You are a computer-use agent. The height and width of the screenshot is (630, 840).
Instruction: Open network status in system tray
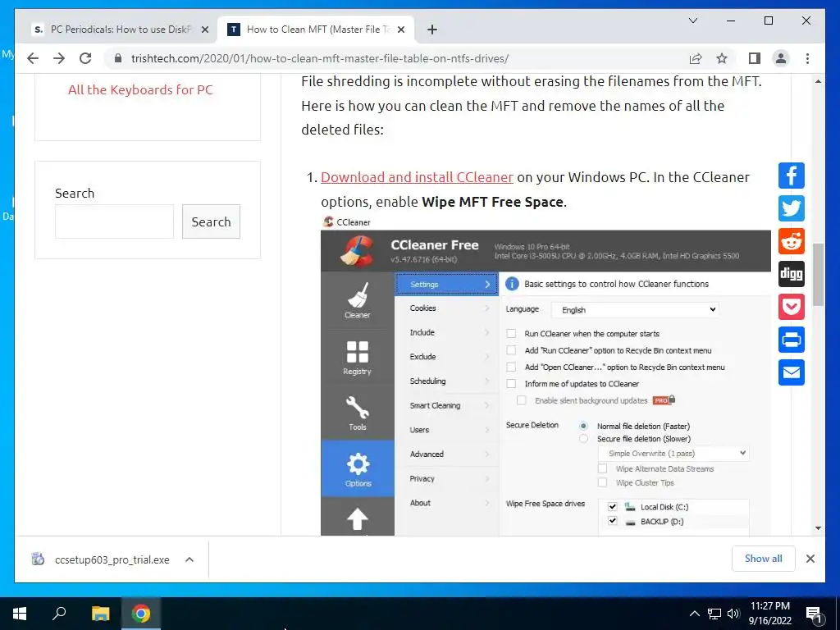[x=714, y=614]
